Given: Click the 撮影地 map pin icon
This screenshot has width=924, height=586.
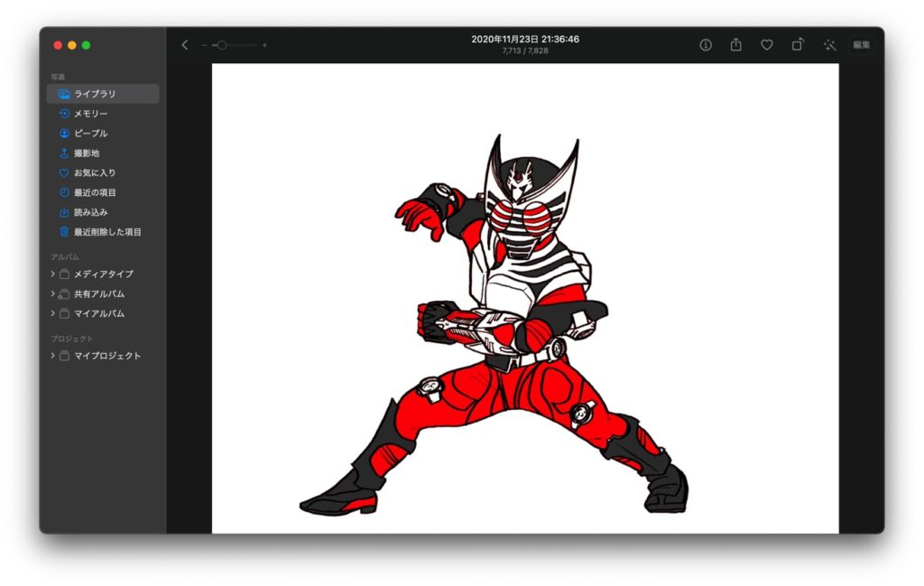Looking at the screenshot, I should (64, 153).
